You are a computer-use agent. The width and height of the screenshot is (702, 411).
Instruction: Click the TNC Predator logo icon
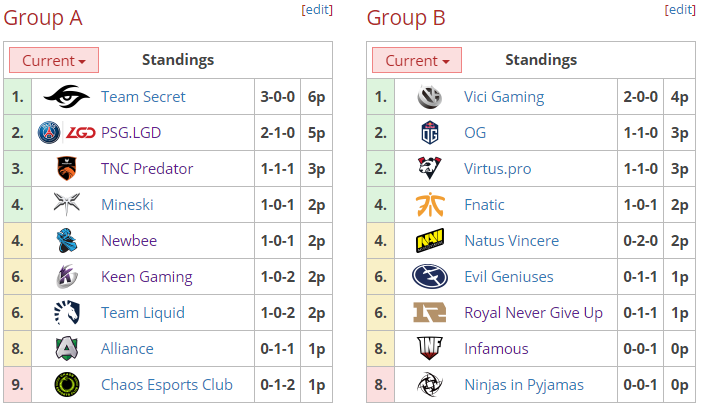click(67, 168)
